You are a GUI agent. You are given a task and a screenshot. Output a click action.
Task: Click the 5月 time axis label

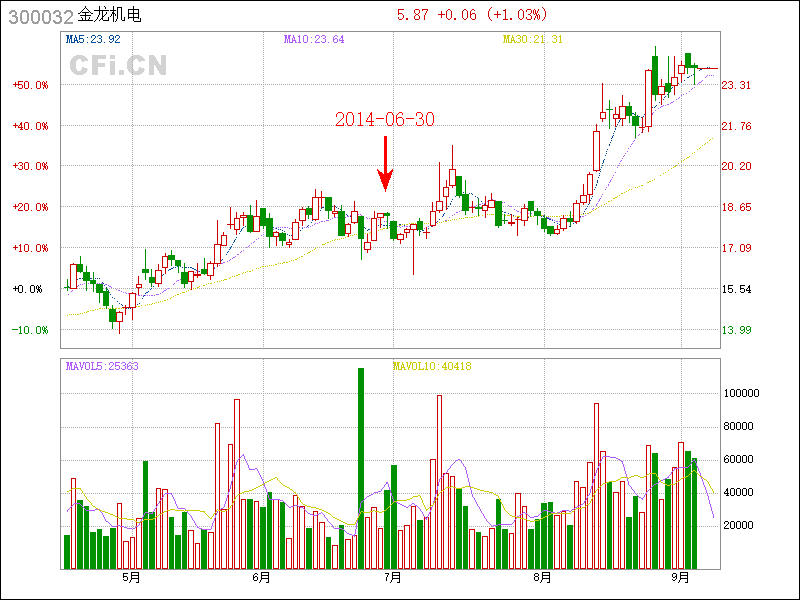[131, 578]
